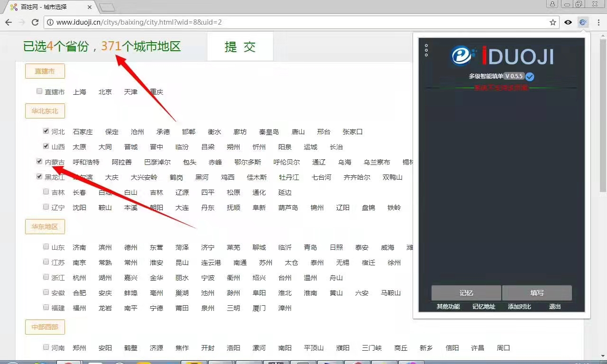Choose 石家庄 in the 河北 row

tap(83, 132)
